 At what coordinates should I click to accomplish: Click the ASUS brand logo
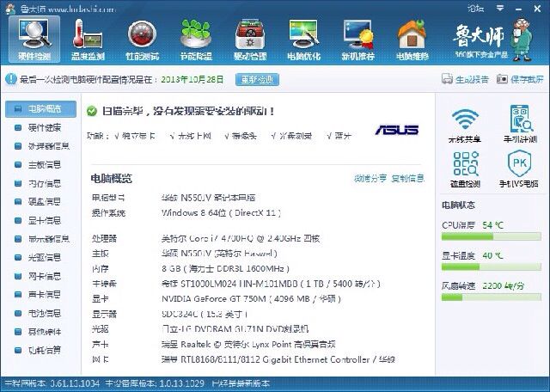point(397,130)
